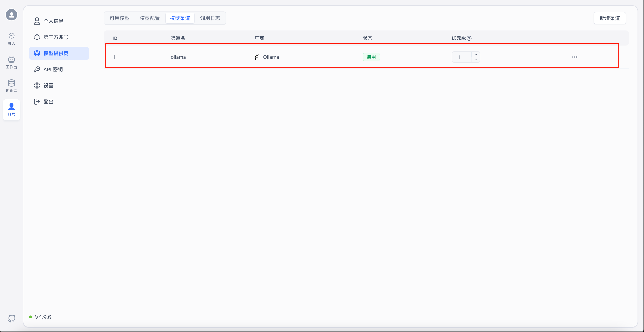The width and height of the screenshot is (644, 332).
Task: Click 登出 to log out
Action: pos(48,102)
